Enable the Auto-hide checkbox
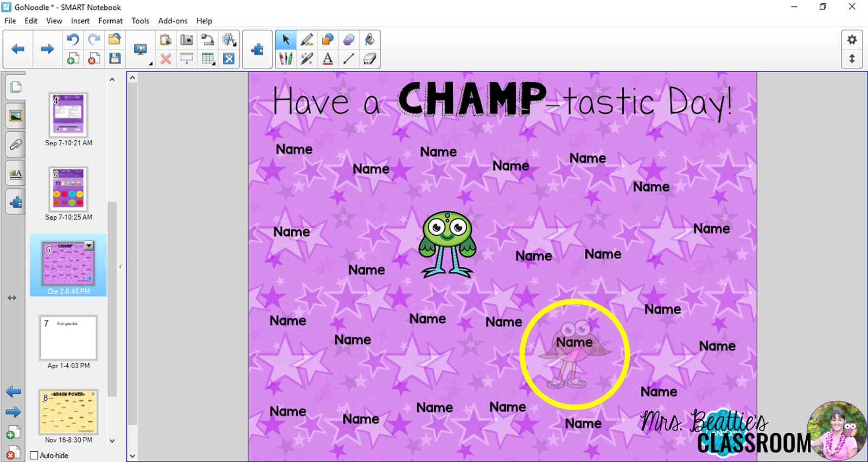The width and height of the screenshot is (868, 462). pos(34,455)
